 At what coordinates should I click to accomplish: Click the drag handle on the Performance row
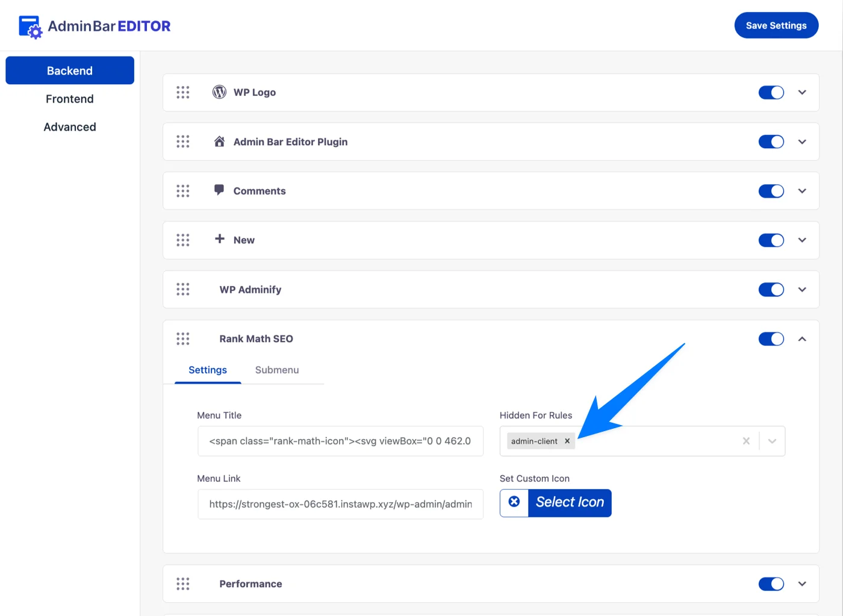pos(183,583)
